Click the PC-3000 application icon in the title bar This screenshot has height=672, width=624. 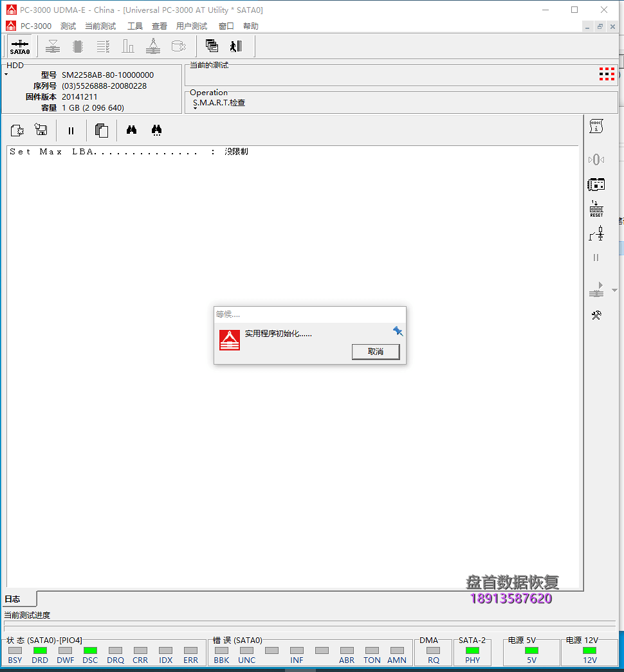click(12, 10)
